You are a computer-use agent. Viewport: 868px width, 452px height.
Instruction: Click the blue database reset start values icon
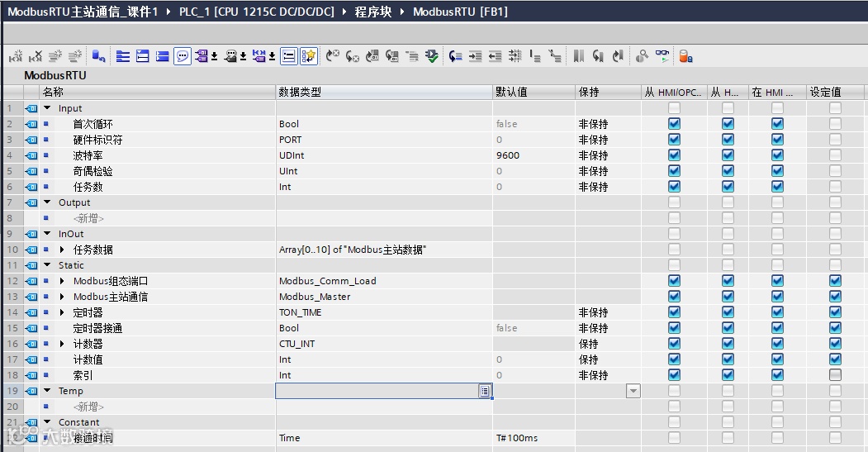click(98, 56)
